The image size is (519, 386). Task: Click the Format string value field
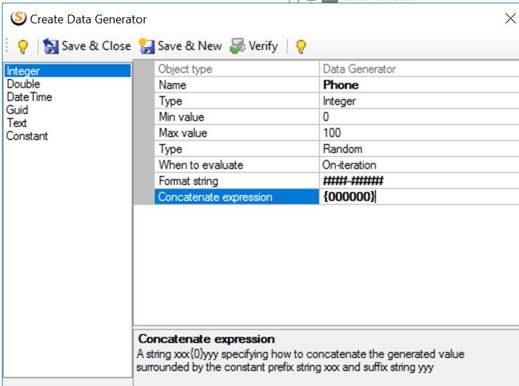click(419, 181)
